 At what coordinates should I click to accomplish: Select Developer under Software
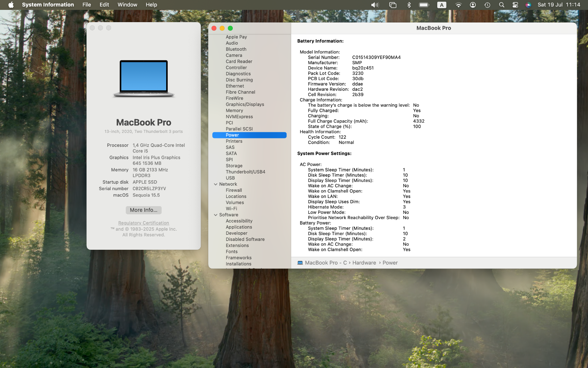pyautogui.click(x=236, y=233)
